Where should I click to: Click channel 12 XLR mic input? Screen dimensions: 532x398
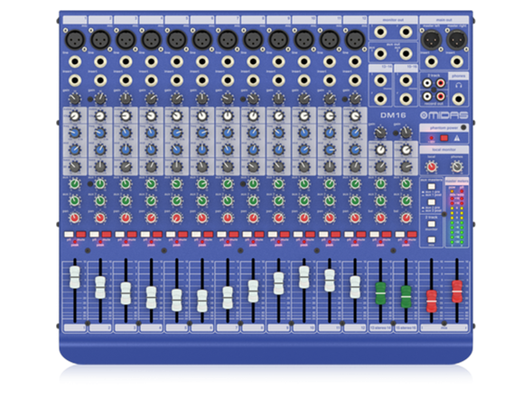pyautogui.click(x=355, y=40)
